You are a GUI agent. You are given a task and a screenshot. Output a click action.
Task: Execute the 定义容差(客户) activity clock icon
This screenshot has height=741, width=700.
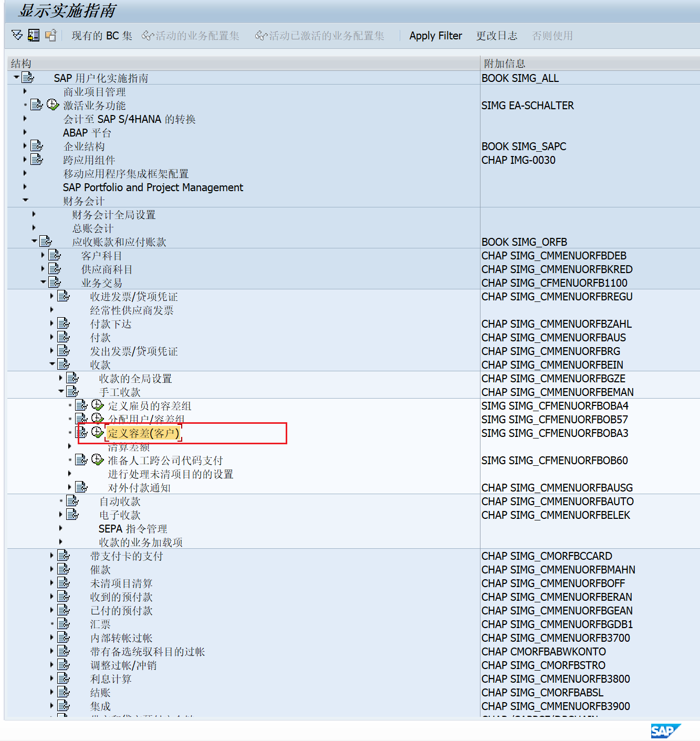click(97, 432)
